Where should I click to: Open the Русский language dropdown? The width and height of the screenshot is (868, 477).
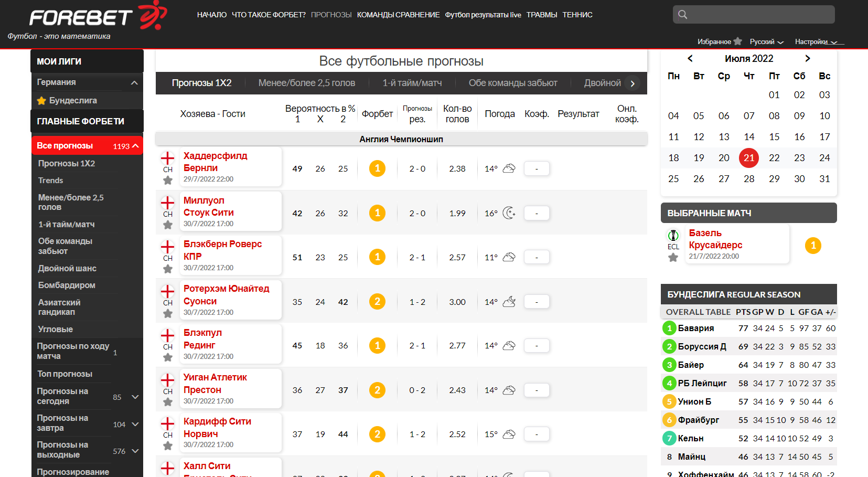(766, 42)
